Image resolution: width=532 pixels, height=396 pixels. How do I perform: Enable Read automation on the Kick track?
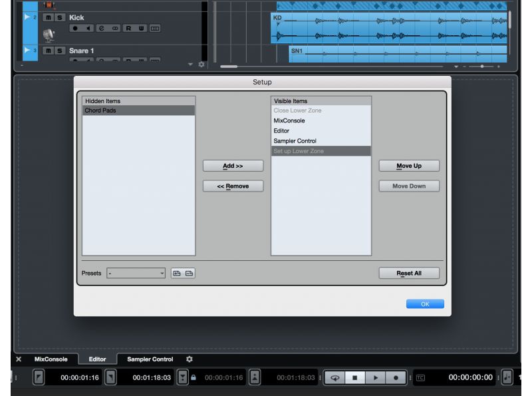[129, 29]
